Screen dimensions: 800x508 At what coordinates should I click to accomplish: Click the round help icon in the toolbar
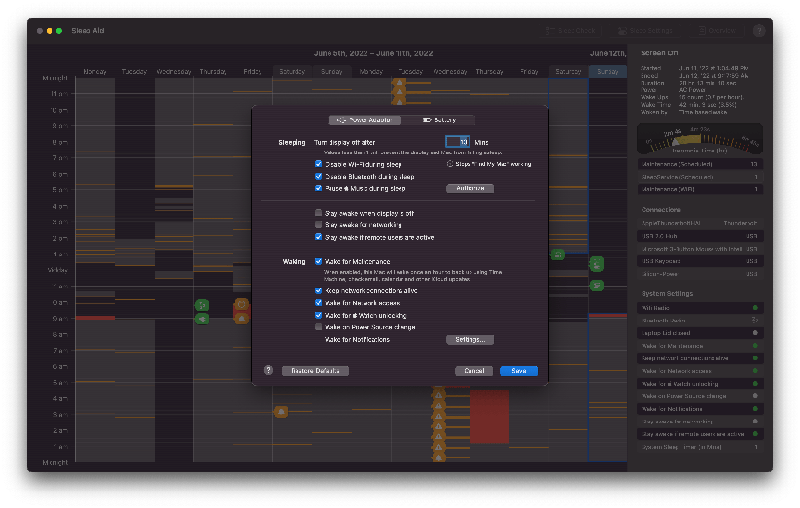(759, 31)
